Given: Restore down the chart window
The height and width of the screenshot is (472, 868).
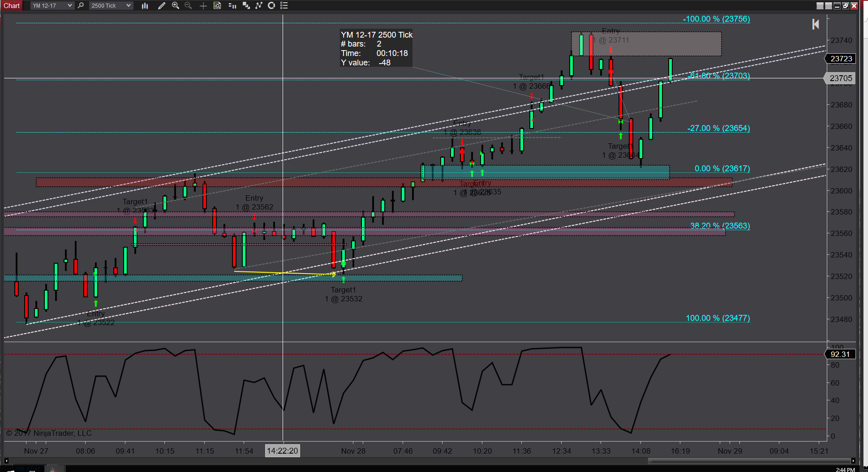Looking at the screenshot, I should pyautogui.click(x=845, y=6).
